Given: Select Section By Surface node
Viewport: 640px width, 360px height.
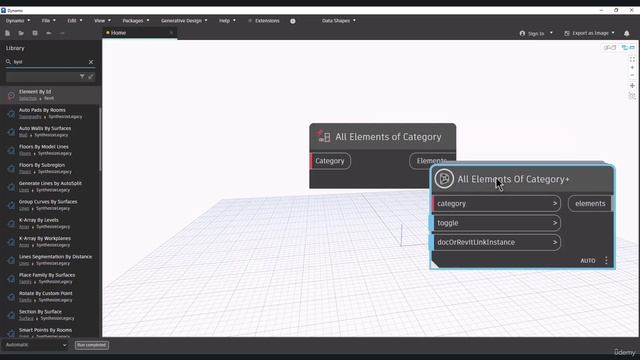Looking at the screenshot, I should point(50,315).
